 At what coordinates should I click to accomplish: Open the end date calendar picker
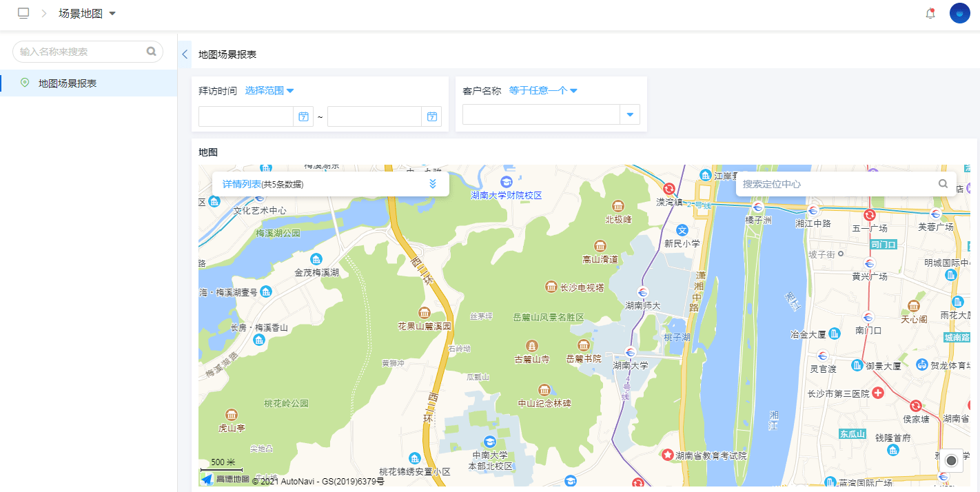tap(431, 116)
